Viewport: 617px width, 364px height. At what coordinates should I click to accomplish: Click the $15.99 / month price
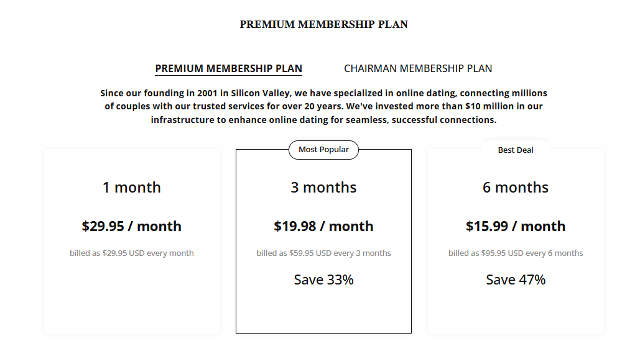coord(516,226)
